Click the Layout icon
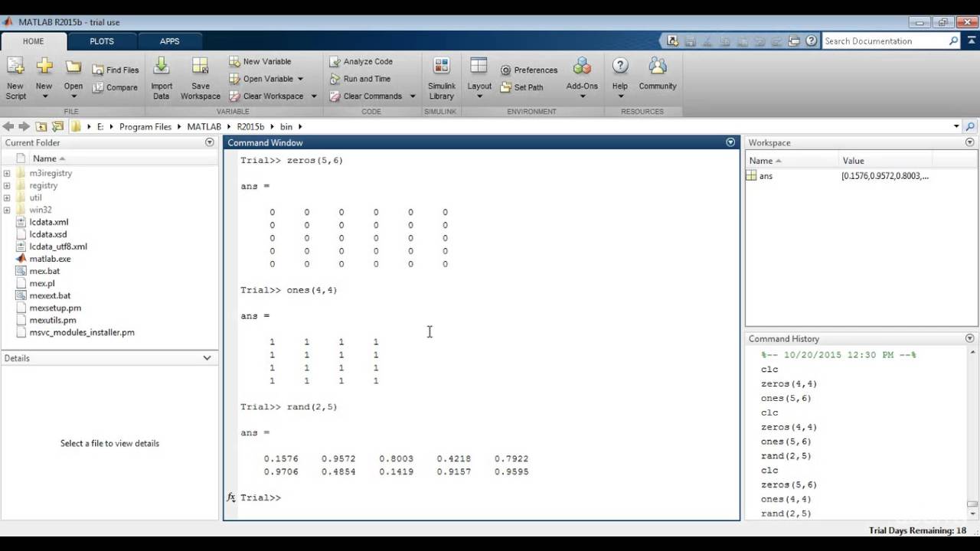Image resolution: width=980 pixels, height=551 pixels. click(479, 67)
